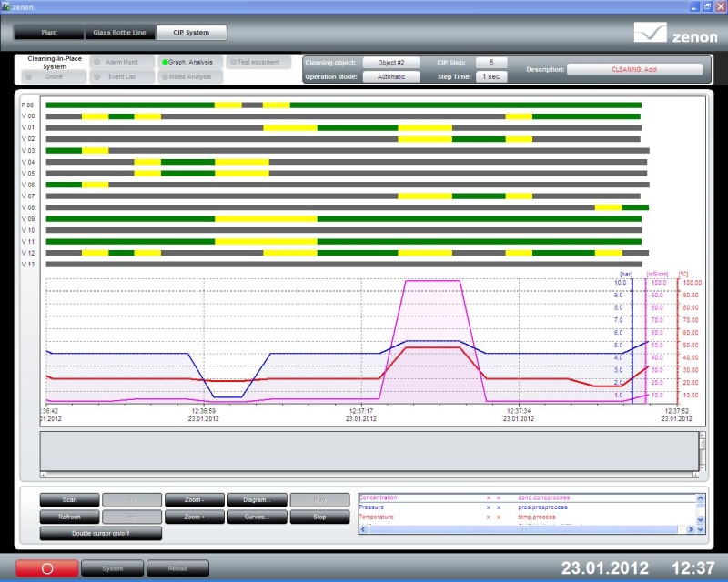Click the zenon icon in title bar
This screenshot has height=582, width=728.
[6, 5]
